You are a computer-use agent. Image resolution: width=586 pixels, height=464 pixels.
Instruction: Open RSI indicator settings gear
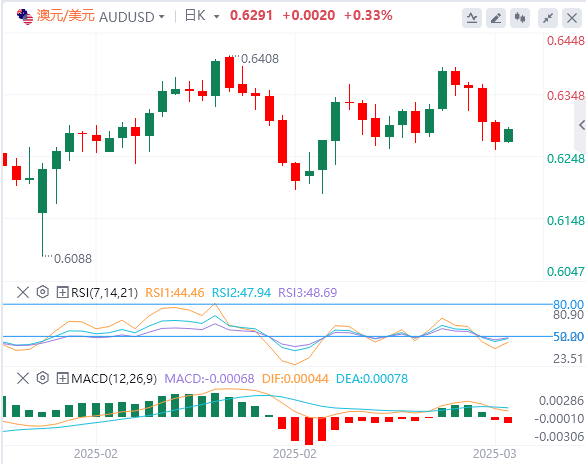(x=43, y=292)
